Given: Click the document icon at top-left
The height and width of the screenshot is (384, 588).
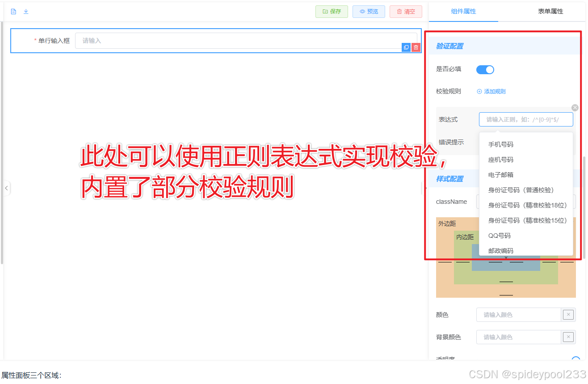Looking at the screenshot, I should click(x=13, y=12).
